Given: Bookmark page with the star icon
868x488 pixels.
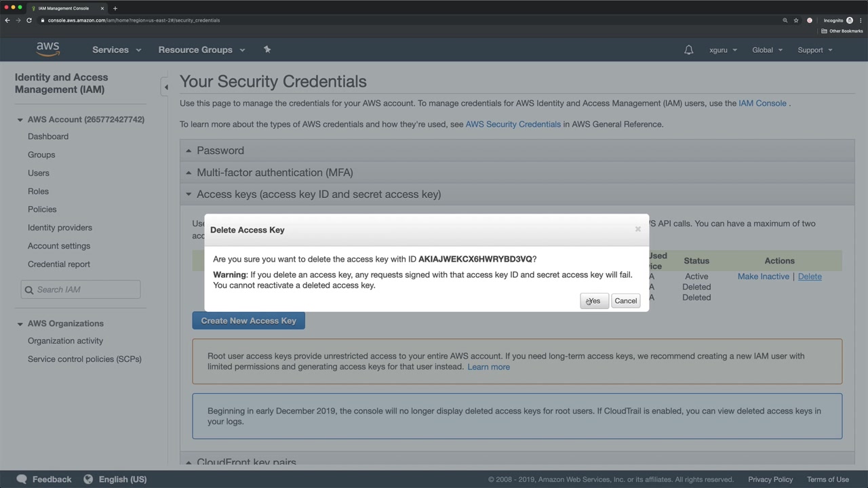Looking at the screenshot, I should click(796, 20).
